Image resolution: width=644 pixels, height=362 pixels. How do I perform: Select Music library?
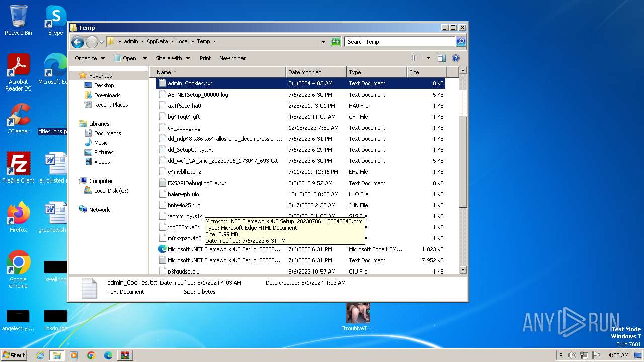pyautogui.click(x=101, y=143)
